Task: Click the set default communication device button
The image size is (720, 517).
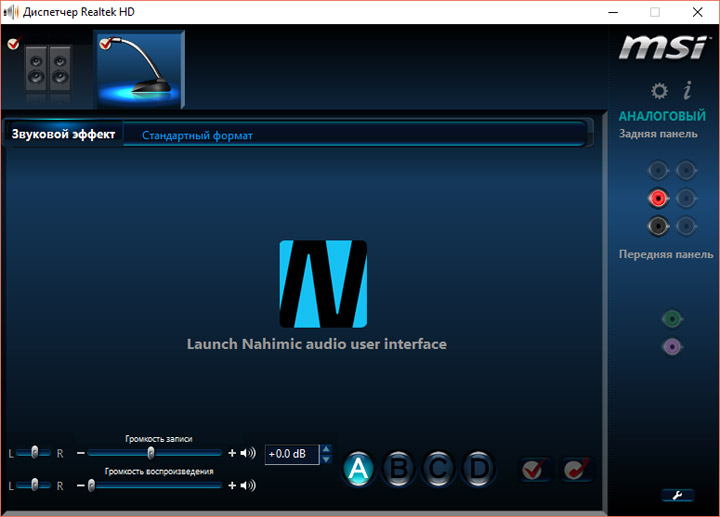Action: (x=576, y=469)
